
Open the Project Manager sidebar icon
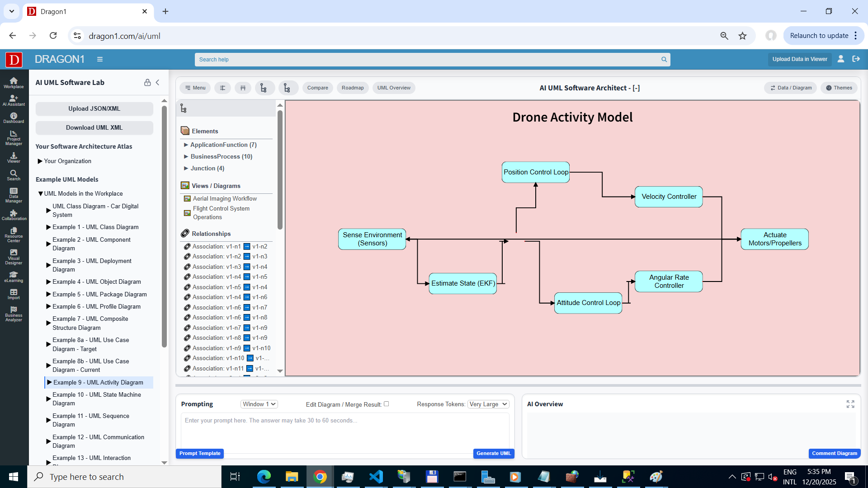[14, 137]
